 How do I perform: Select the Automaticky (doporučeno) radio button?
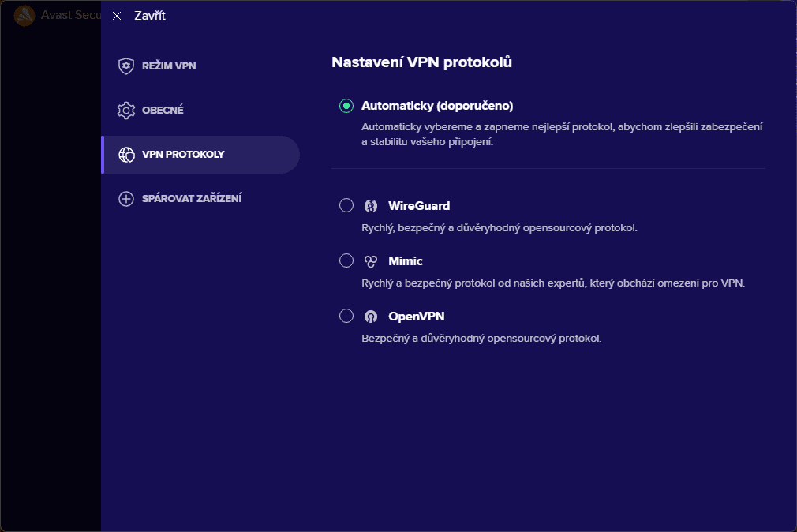coord(346,106)
